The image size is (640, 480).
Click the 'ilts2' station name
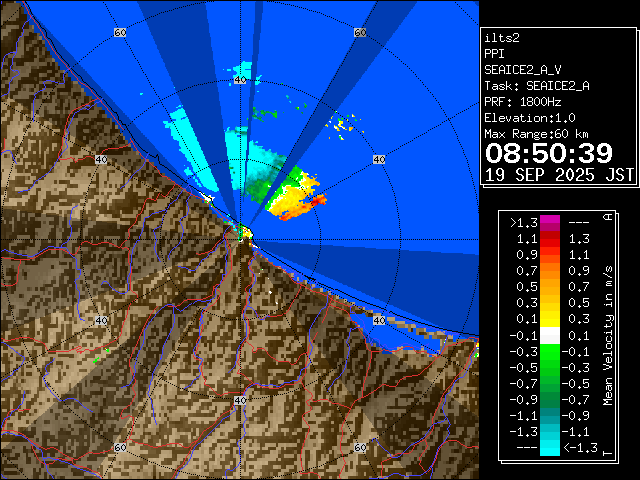[501, 38]
